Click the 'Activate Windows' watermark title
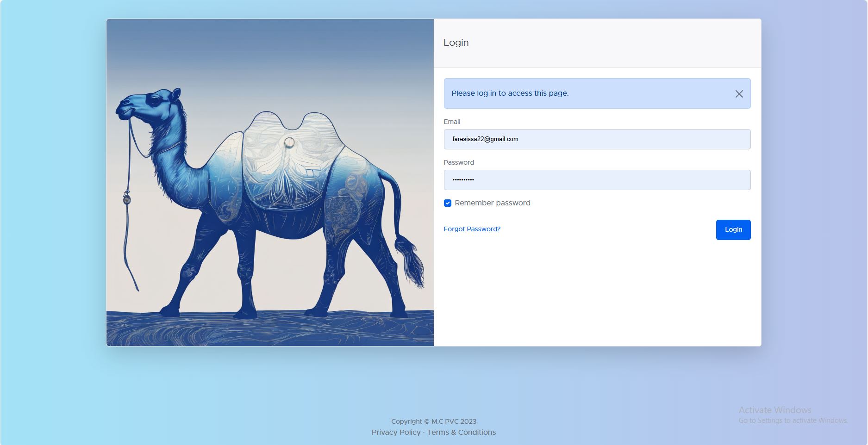This screenshot has width=868, height=445. (774, 410)
